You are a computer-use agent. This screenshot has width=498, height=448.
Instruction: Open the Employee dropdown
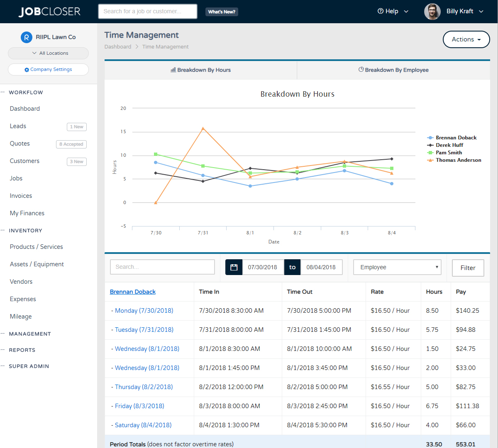tap(397, 267)
